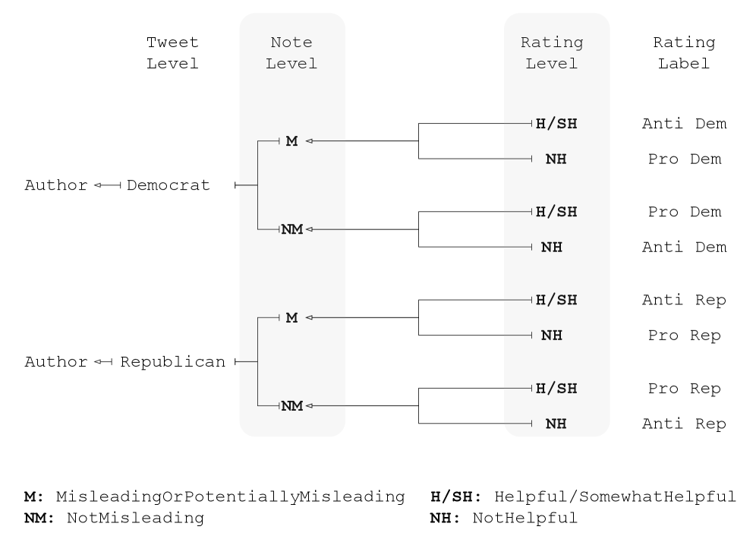Click the bottommost NH rating node
This screenshot has width=756, height=536.
(556, 424)
